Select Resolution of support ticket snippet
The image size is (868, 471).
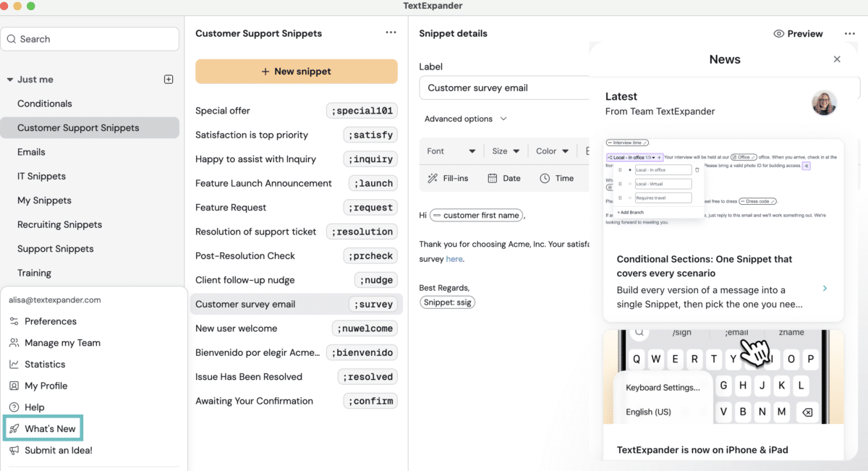[x=297, y=232]
